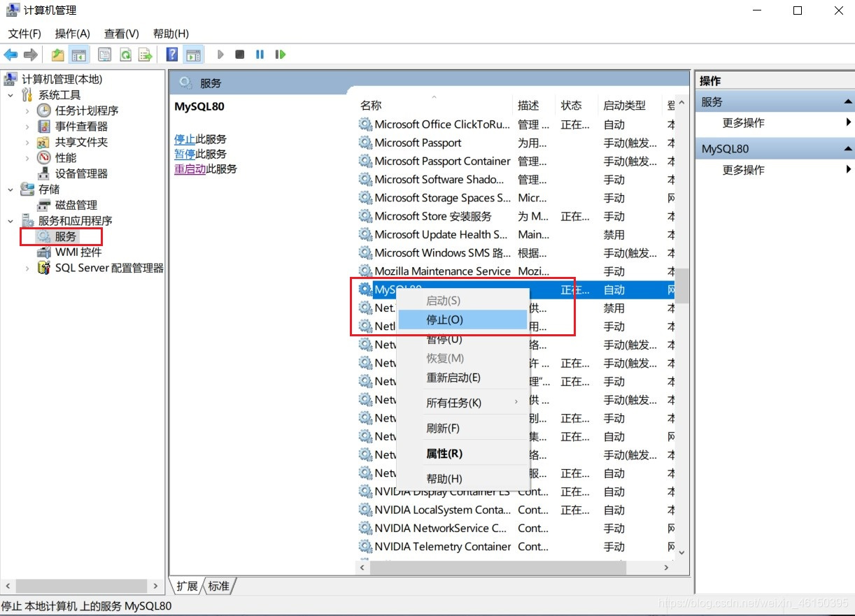Viewport: 855px width, 616px height.
Task: Select 服务 in the left tree
Action: [x=66, y=237]
